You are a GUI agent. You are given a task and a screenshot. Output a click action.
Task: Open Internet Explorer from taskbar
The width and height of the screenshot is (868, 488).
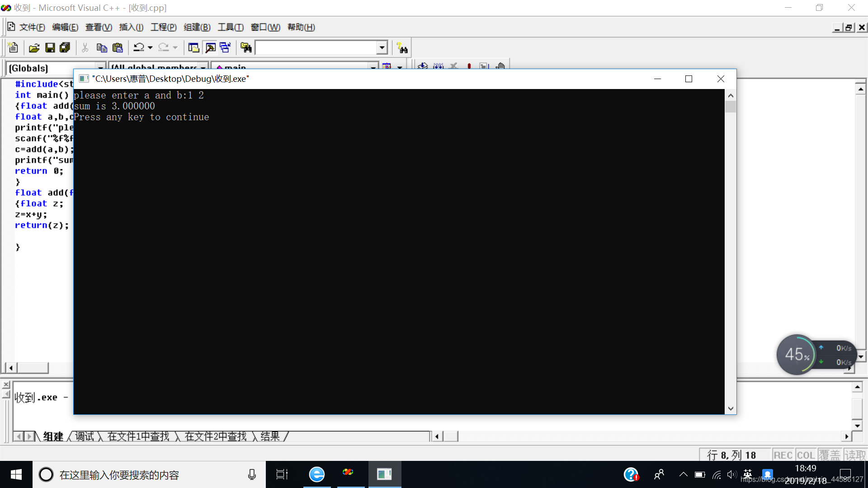coord(317,474)
